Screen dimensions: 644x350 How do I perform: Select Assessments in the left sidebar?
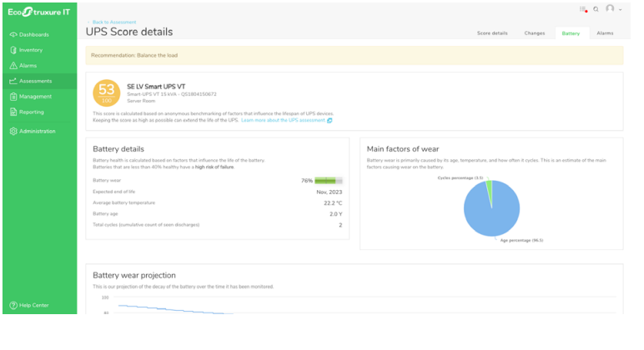pos(35,81)
